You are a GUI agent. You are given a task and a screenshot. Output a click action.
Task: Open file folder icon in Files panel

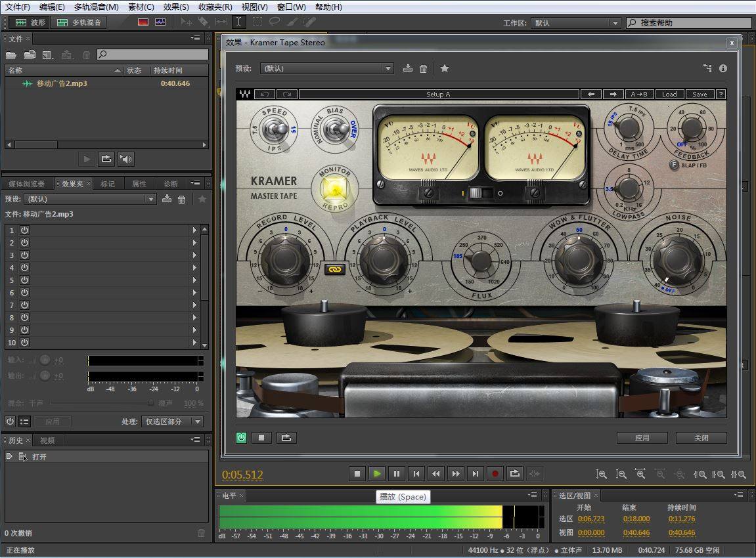point(11,55)
